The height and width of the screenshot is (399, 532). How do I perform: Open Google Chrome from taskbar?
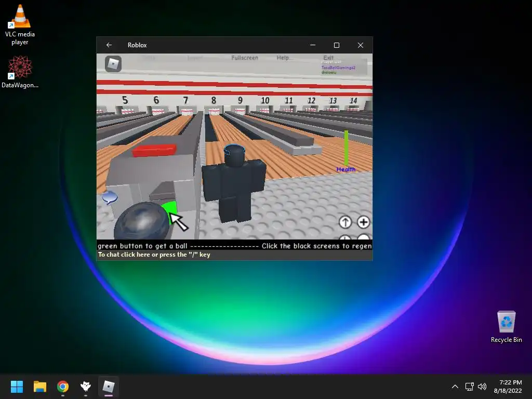tap(63, 387)
